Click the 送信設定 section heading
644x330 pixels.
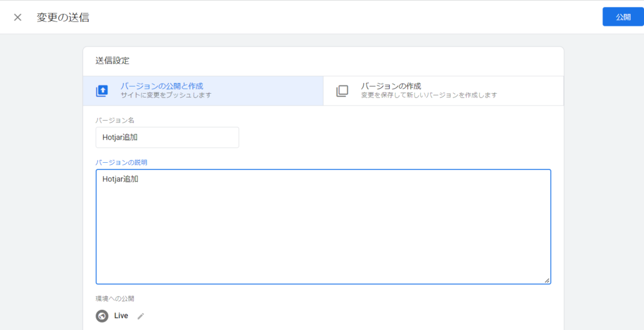113,61
